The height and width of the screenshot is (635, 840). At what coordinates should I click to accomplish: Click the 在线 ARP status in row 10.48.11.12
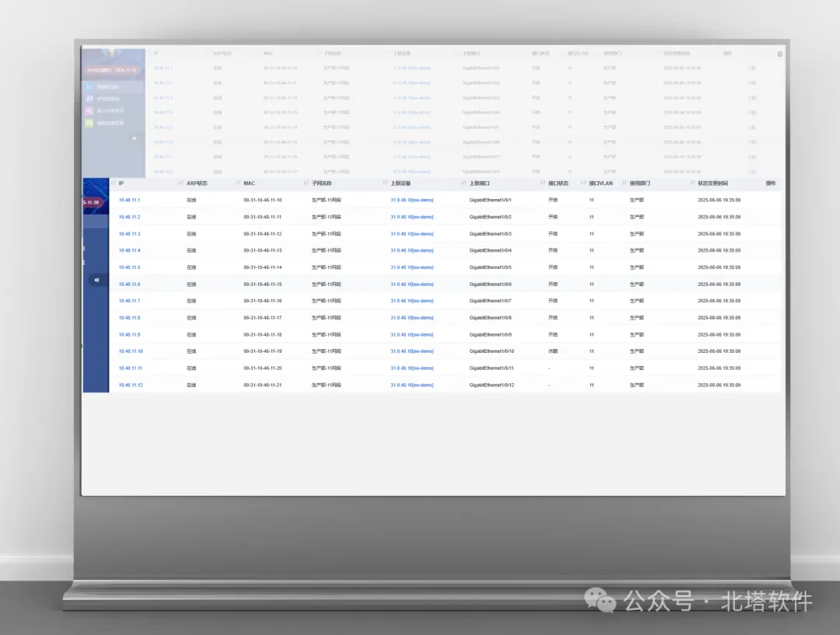point(191,385)
